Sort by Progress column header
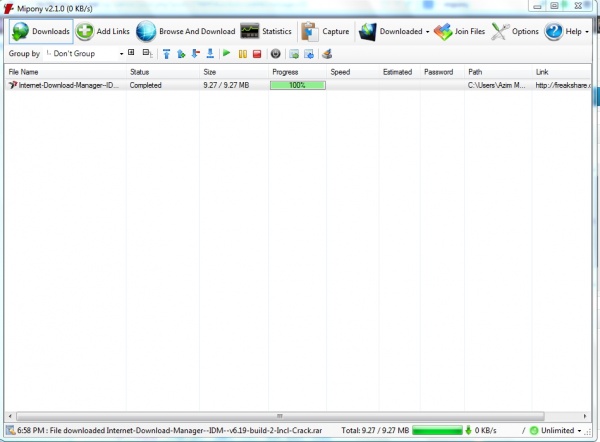The image size is (600, 442). coord(298,72)
